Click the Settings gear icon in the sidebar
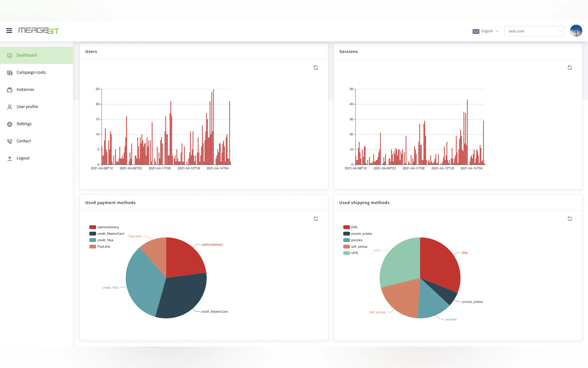588x368 pixels. coord(10,124)
